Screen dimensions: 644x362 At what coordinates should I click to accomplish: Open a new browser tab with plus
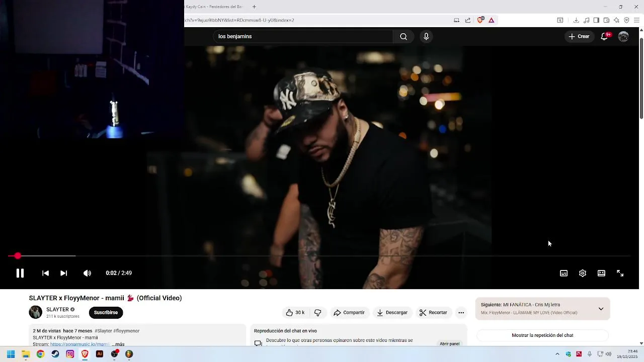[254, 7]
